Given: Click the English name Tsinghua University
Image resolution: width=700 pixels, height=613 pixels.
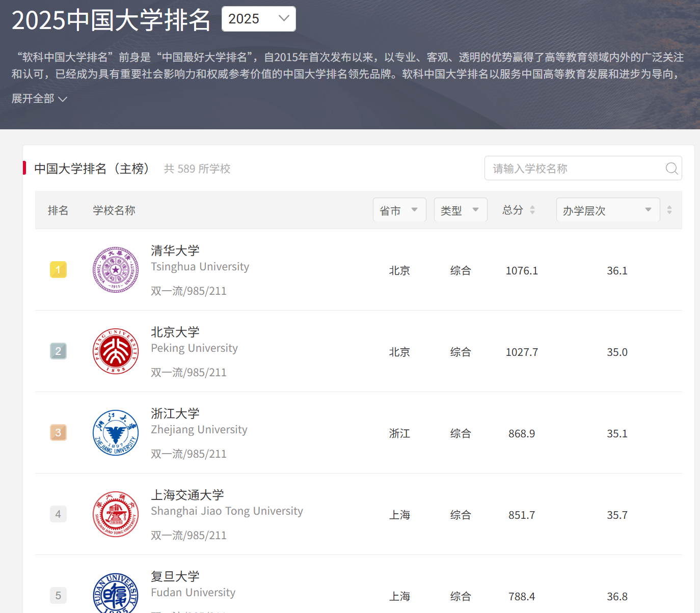Looking at the screenshot, I should pyautogui.click(x=200, y=267).
